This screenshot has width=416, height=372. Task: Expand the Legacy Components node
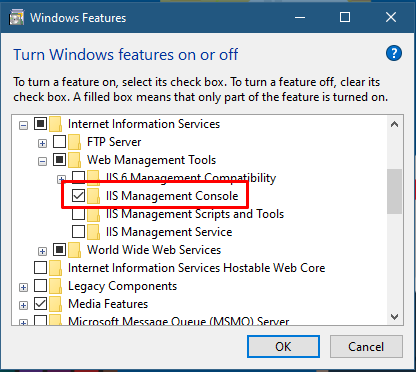[x=23, y=288]
